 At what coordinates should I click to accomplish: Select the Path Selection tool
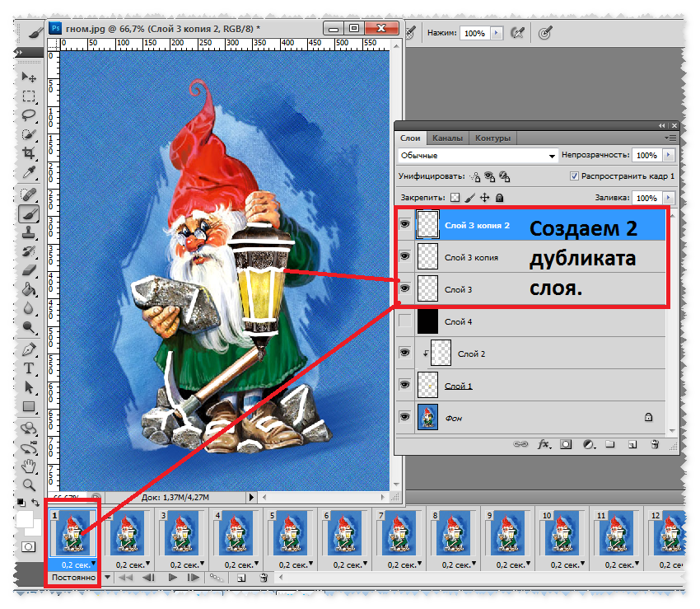click(29, 387)
